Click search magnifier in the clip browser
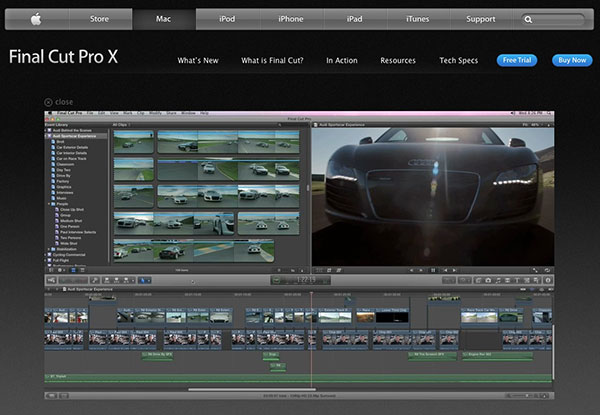Image resolution: width=600 pixels, height=415 pixels. [280, 125]
